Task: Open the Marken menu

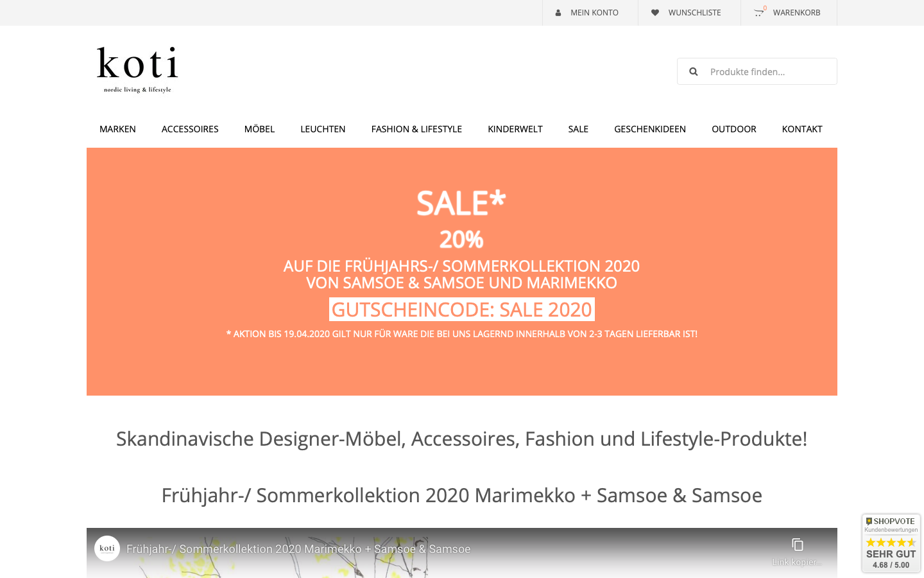Action: (x=117, y=129)
